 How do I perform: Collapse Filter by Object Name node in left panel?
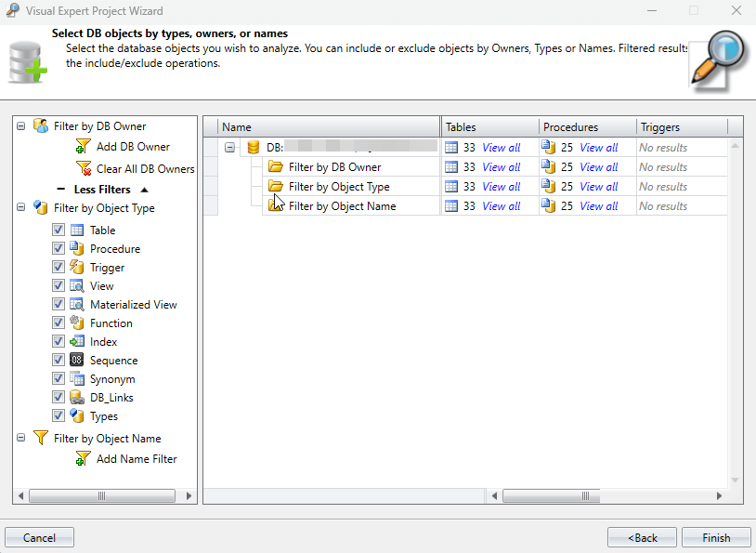click(x=20, y=438)
